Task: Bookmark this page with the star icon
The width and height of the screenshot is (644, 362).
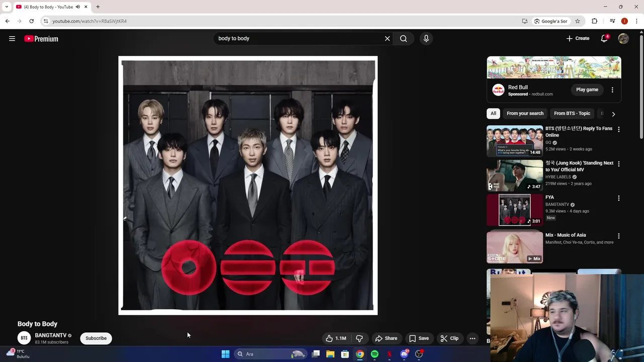Action: [x=578, y=21]
